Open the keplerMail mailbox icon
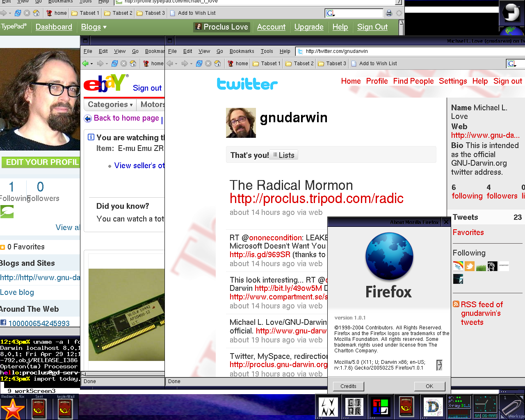The height and width of the screenshot is (420, 525). pyautogui.click(x=65, y=409)
